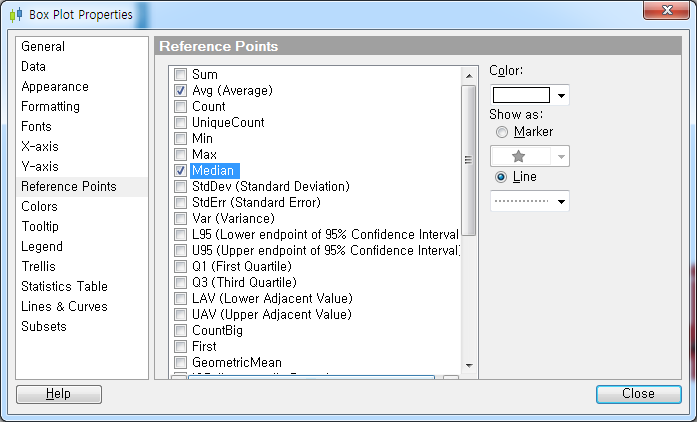Enable the Sum checkbox
This screenshot has width=697, height=422.
pyautogui.click(x=180, y=74)
